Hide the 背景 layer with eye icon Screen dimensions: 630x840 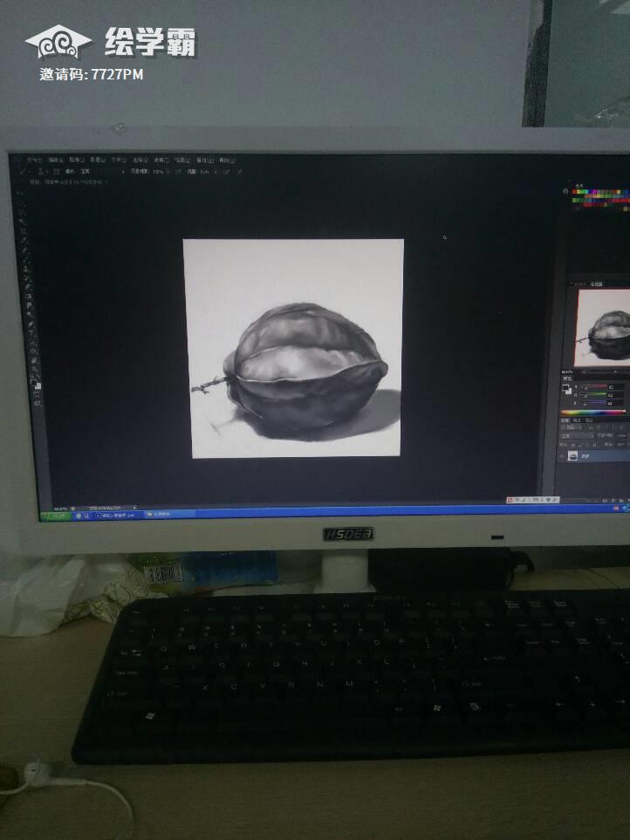click(x=561, y=456)
